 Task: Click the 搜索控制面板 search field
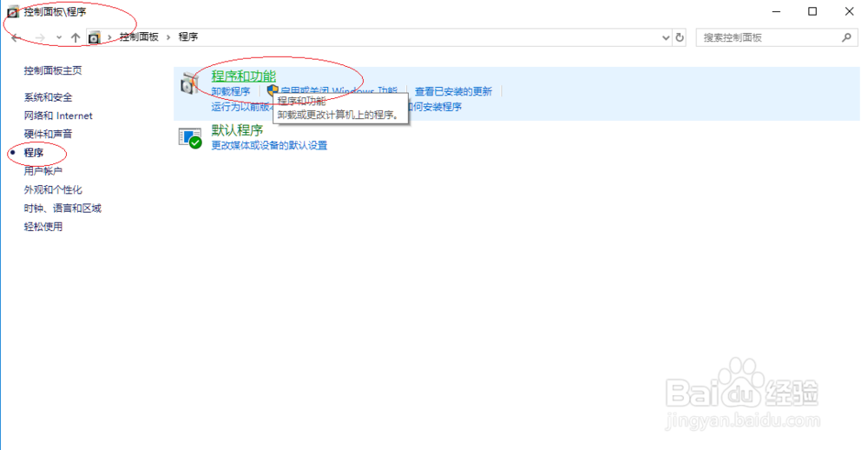[x=775, y=37]
